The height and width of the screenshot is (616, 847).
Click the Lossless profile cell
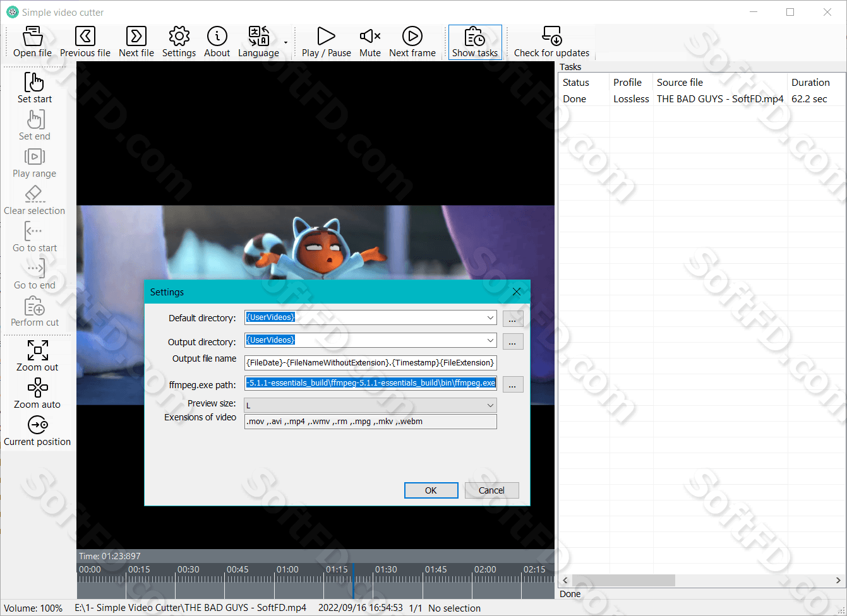(631, 99)
